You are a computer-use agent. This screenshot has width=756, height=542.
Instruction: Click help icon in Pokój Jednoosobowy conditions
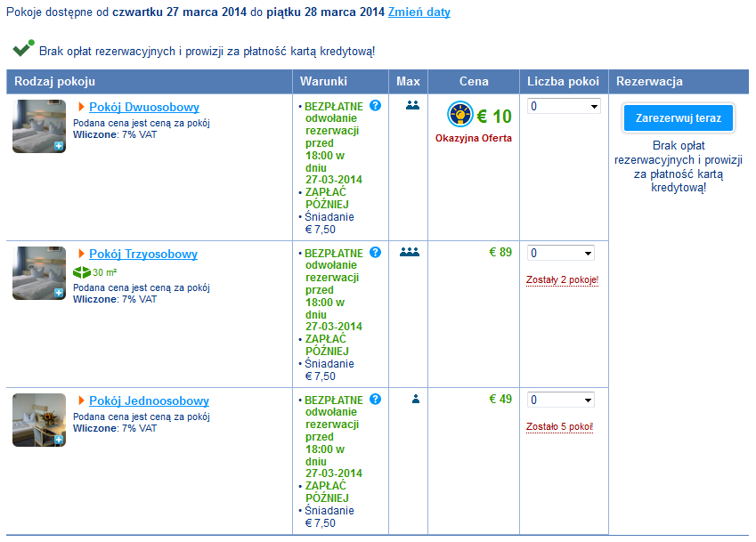[x=375, y=399]
